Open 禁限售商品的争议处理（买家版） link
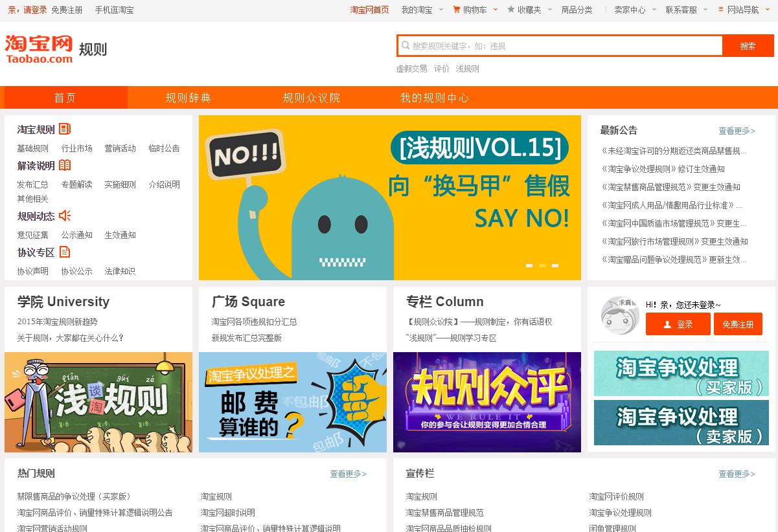 [76, 496]
